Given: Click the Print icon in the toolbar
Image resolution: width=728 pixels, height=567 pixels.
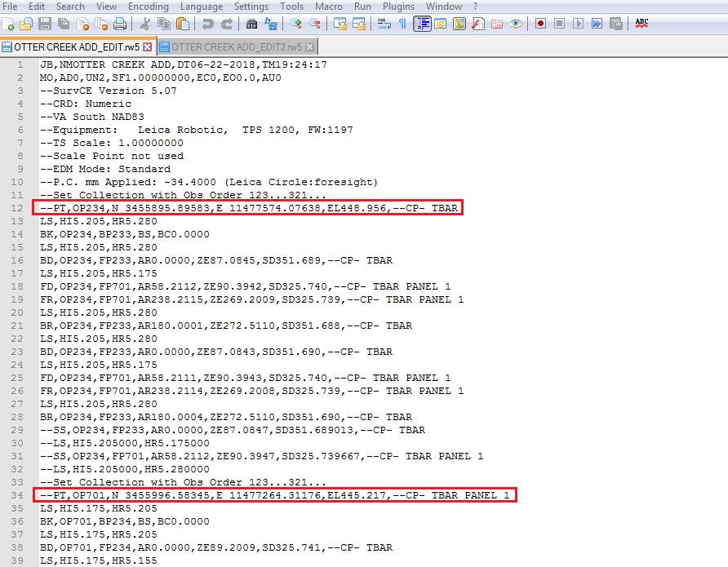Looking at the screenshot, I should point(120,24).
